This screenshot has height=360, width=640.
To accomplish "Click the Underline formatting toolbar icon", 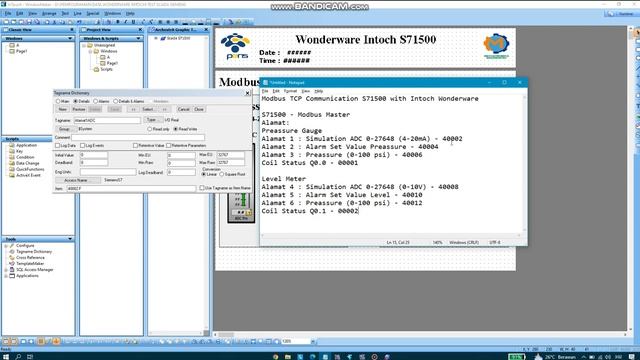I will 133,22.
